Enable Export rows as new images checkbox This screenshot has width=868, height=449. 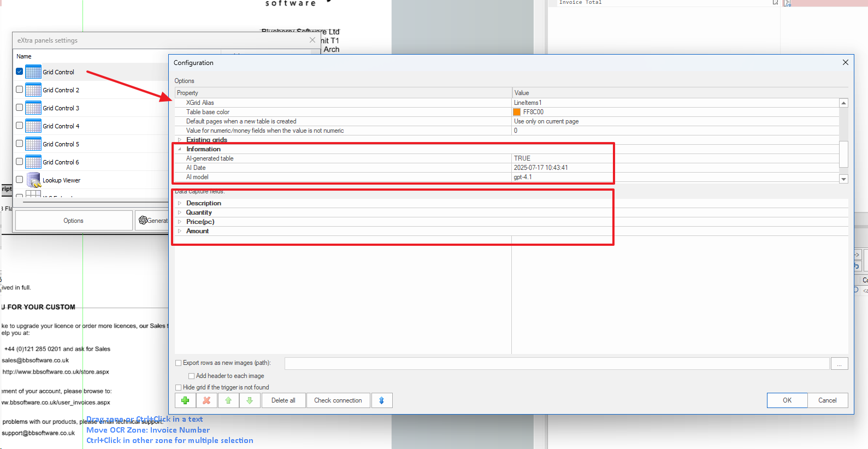click(179, 363)
